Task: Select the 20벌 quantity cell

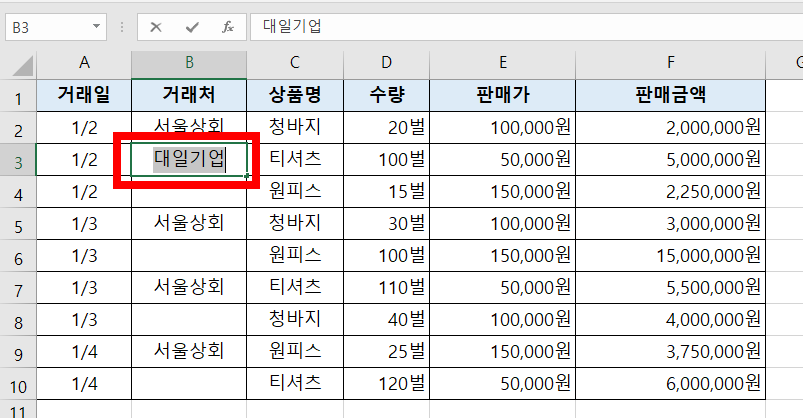Action: click(387, 128)
